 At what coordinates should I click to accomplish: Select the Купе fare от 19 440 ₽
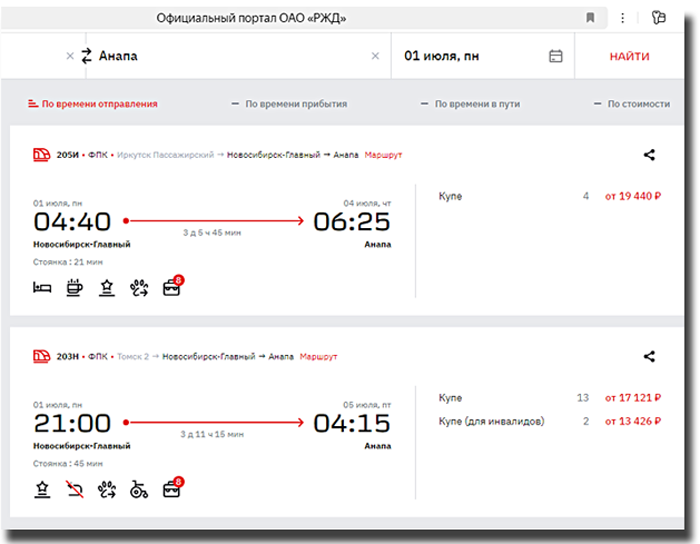coord(550,196)
